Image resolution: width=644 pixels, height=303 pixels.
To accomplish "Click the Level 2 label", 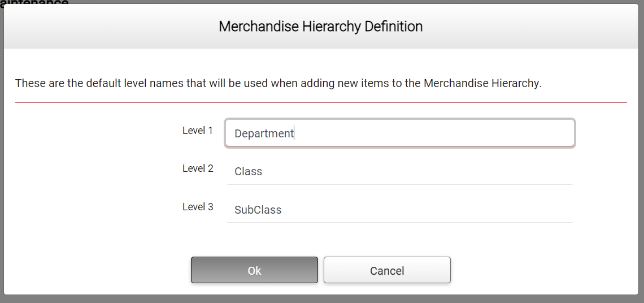I will tap(198, 168).
